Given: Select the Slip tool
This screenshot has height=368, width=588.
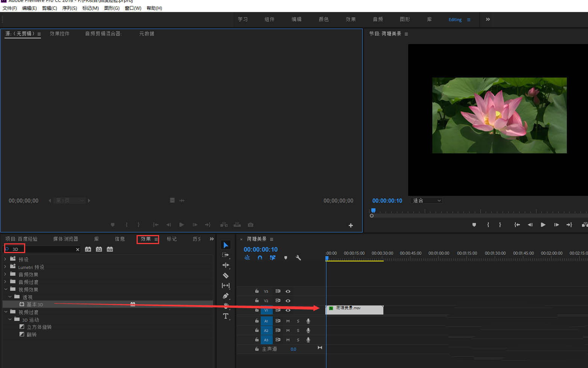Looking at the screenshot, I should (x=225, y=286).
